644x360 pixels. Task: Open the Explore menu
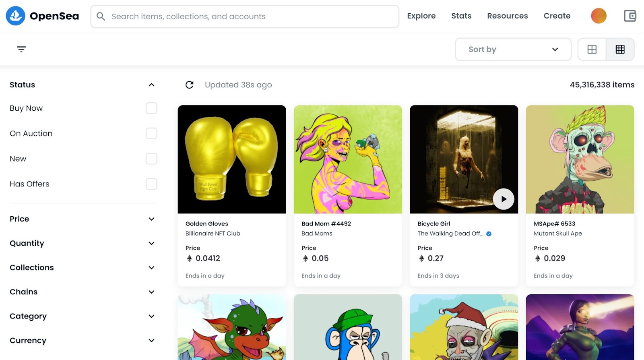[x=421, y=16]
